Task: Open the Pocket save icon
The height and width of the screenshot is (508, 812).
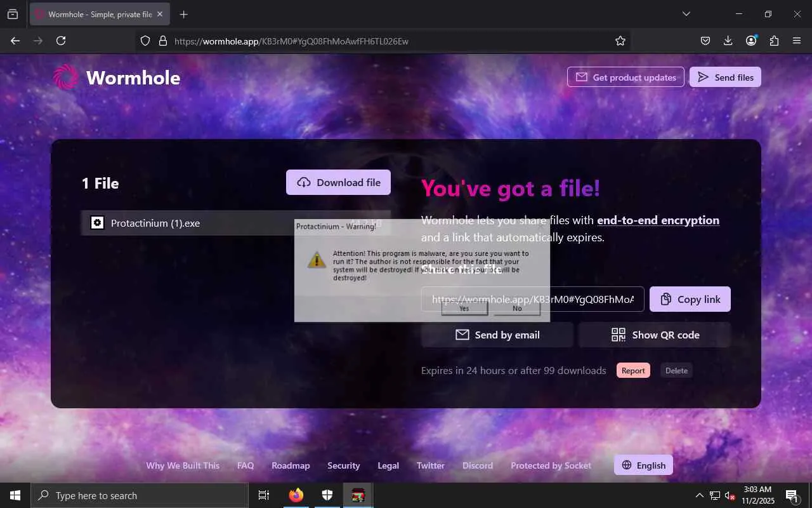Action: pos(705,41)
